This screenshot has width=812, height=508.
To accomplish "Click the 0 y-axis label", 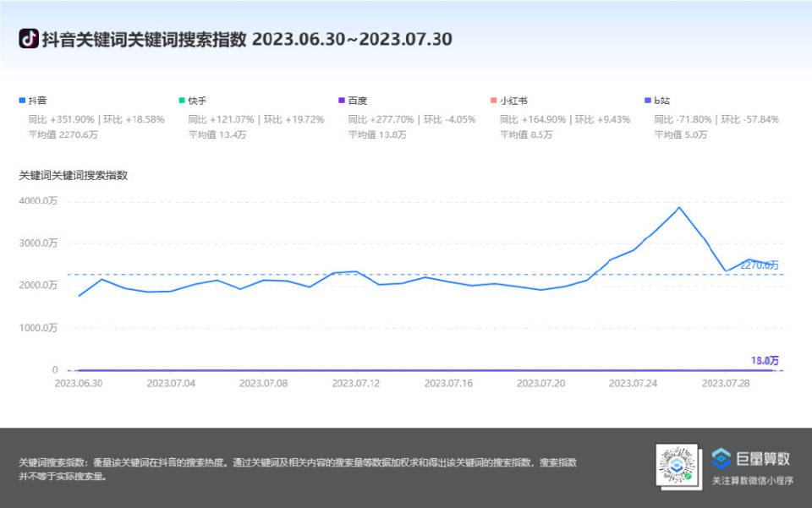I will [x=55, y=370].
